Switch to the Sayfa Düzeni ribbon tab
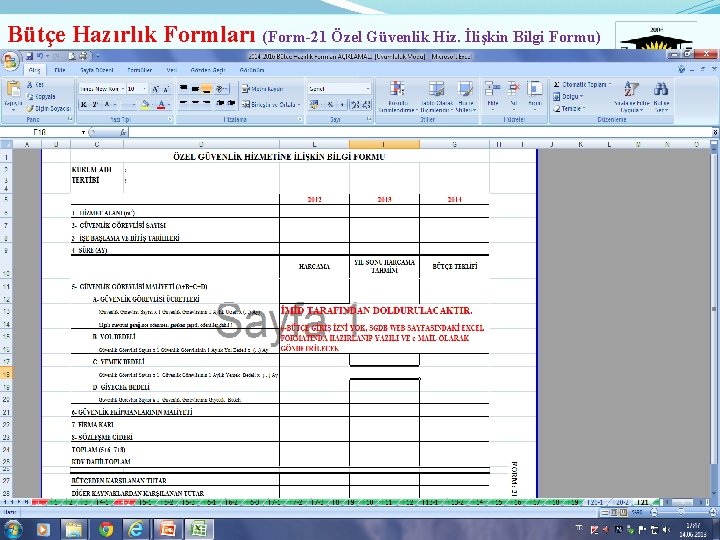This screenshot has height=540, width=720. [x=96, y=70]
